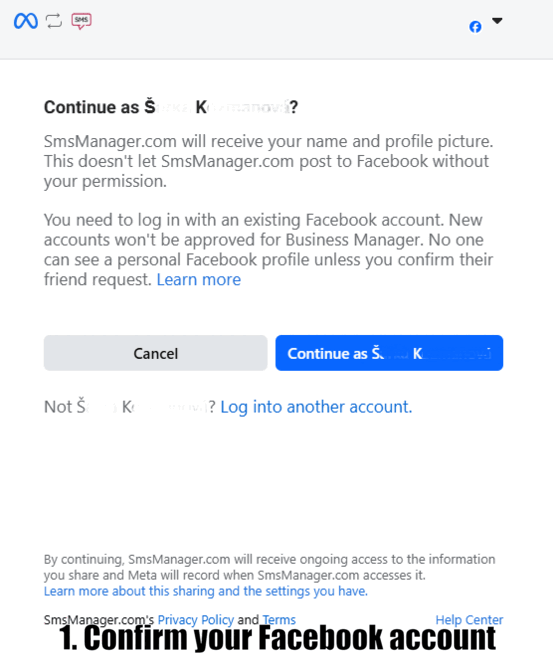Click the SMS speech bubble app icon
Image resolution: width=555 pixels, height=667 pixels.
81,21
